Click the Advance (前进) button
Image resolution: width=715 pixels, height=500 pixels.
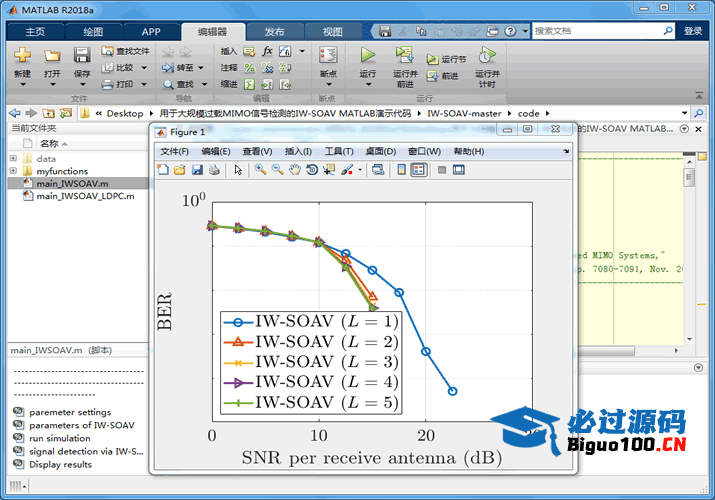442,76
